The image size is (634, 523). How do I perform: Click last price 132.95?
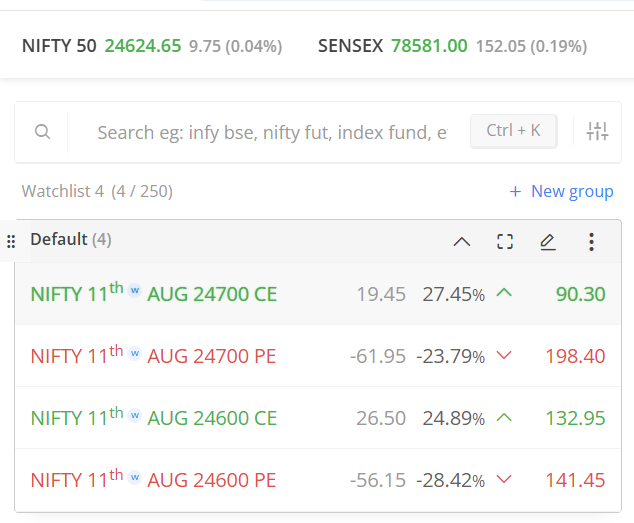click(x=575, y=418)
